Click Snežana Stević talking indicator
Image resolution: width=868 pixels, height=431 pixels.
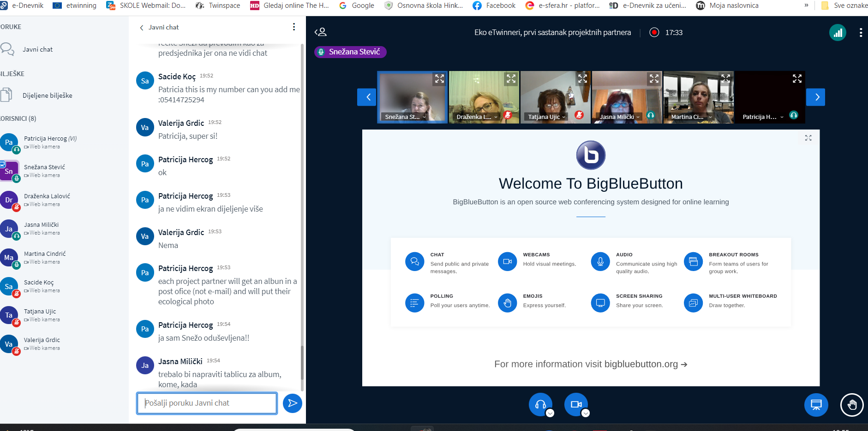350,52
